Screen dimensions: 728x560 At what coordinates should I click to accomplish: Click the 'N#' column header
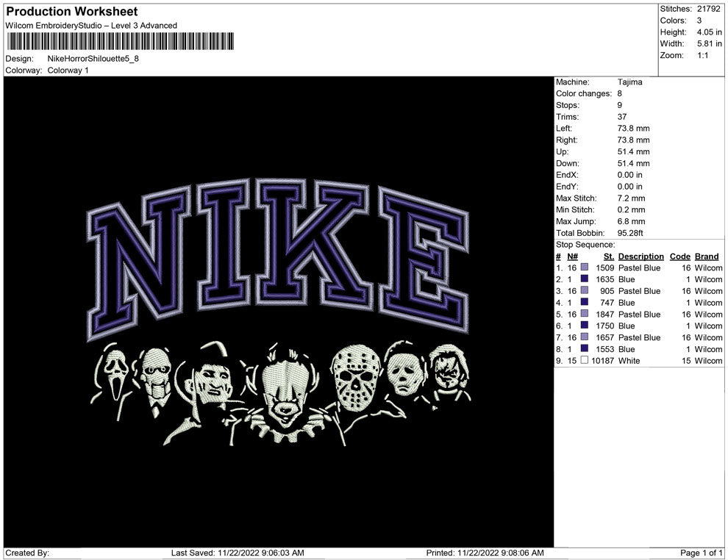572,256
